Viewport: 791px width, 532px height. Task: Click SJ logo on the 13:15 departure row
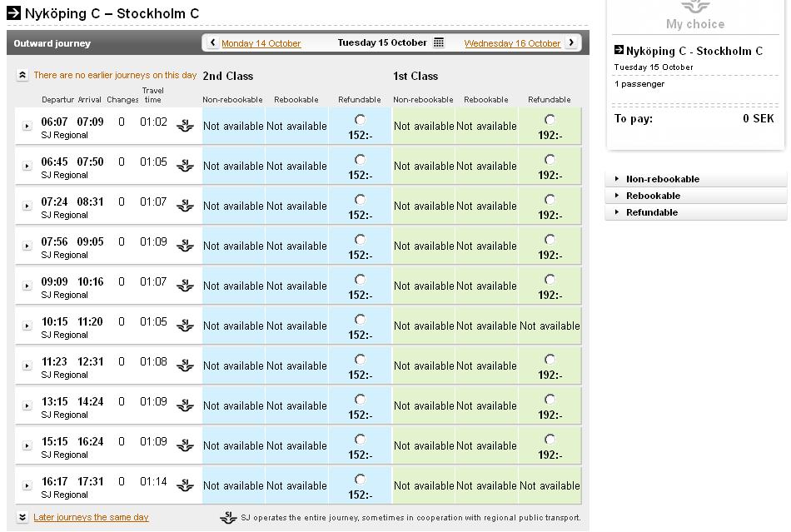[x=185, y=405]
